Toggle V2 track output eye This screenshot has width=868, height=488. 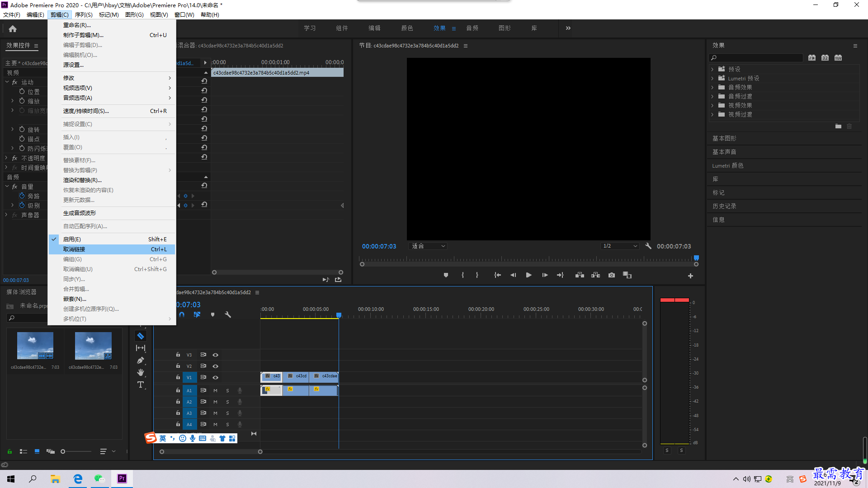click(215, 366)
